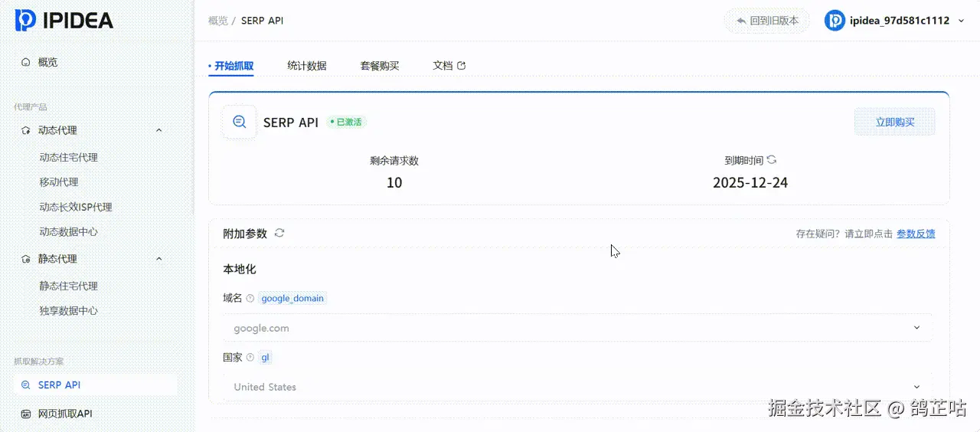980x432 pixels.
Task: Reset 附加参数 with the refresh icon
Action: click(279, 233)
